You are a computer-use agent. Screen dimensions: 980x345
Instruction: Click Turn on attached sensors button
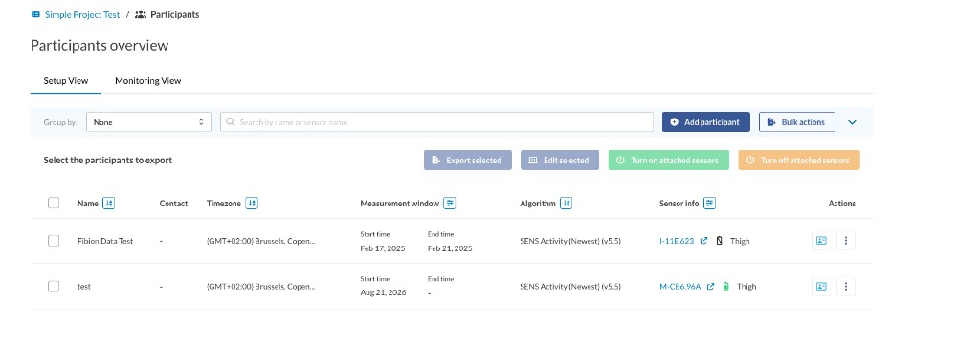669,161
